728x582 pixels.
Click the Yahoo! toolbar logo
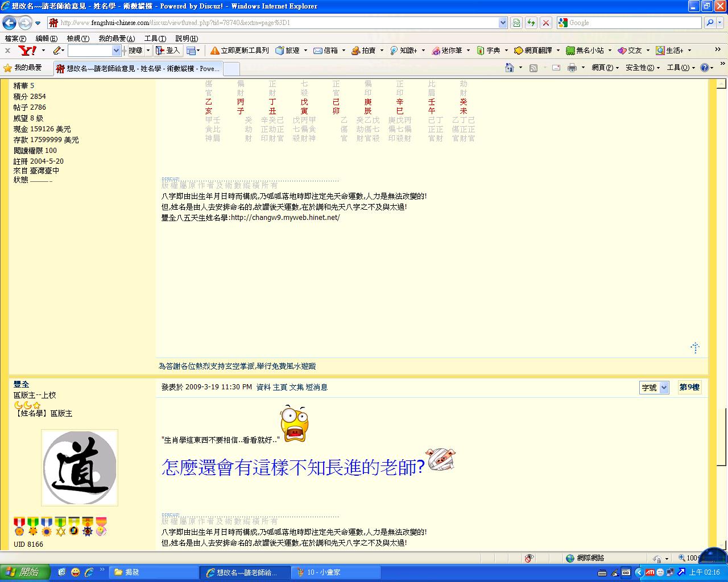[x=27, y=51]
